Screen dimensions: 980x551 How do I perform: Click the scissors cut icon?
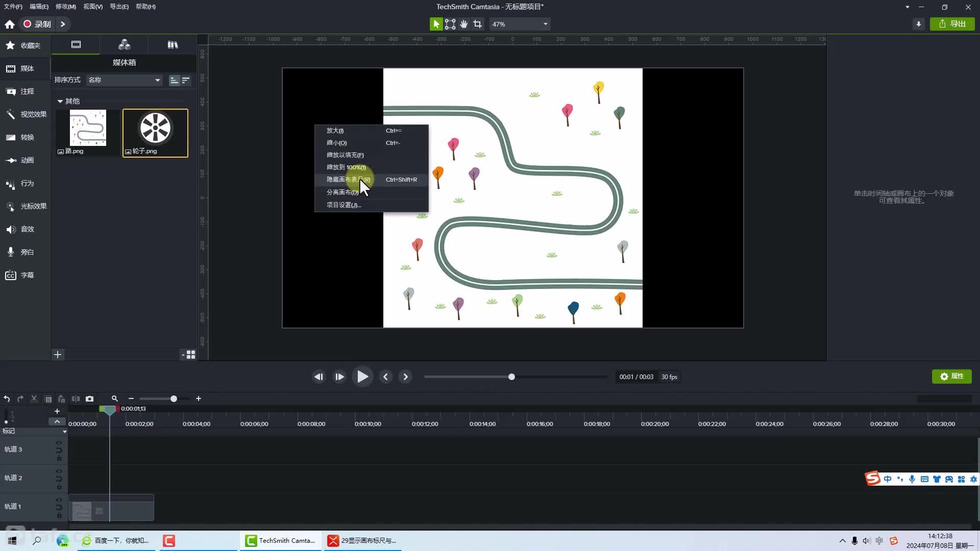coord(34,398)
